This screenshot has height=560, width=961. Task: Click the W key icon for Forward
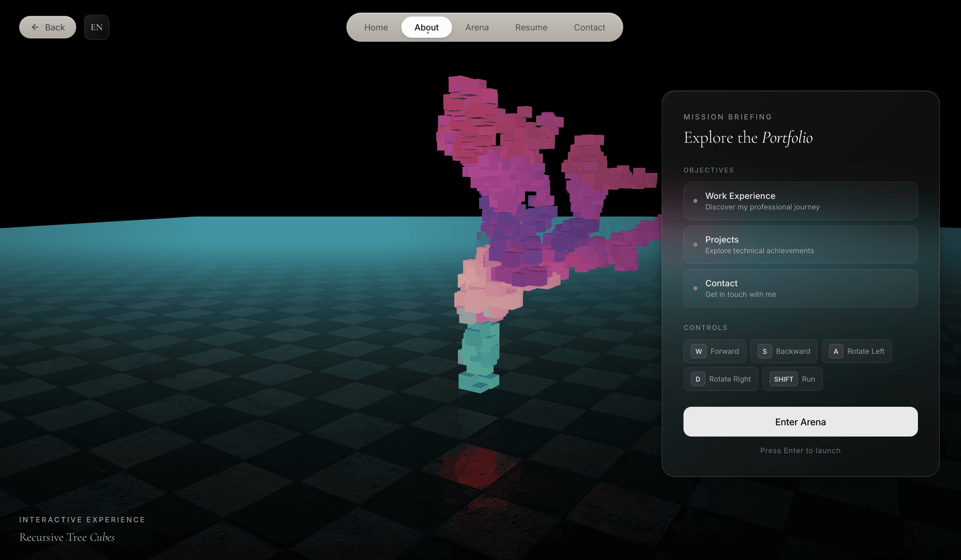[698, 351]
